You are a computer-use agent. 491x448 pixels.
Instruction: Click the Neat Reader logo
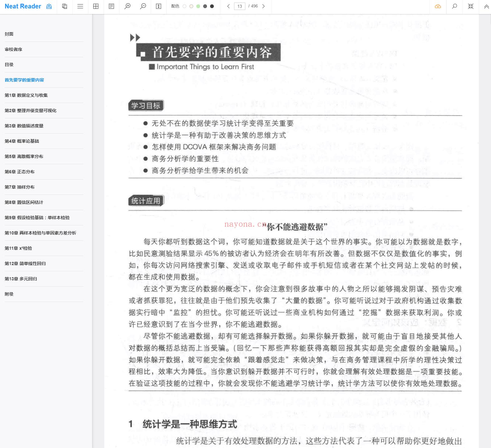(23, 6)
